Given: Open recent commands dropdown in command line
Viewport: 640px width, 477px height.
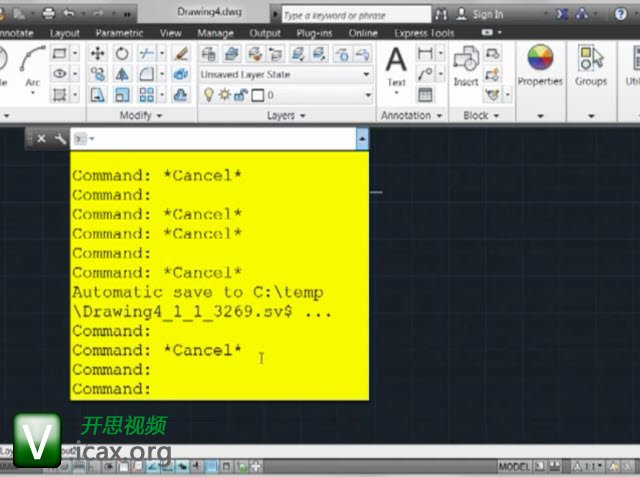Looking at the screenshot, I should coord(85,139).
